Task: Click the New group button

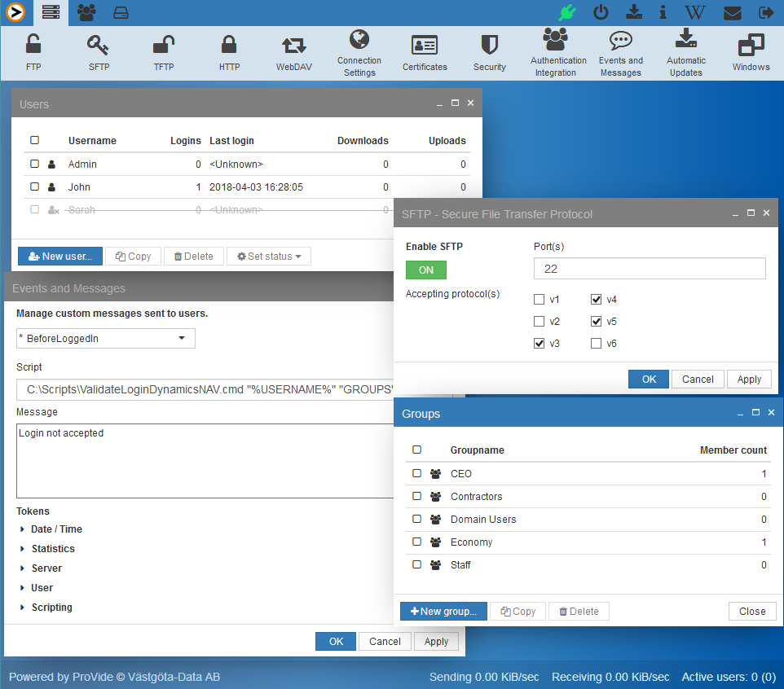Action: click(x=443, y=611)
